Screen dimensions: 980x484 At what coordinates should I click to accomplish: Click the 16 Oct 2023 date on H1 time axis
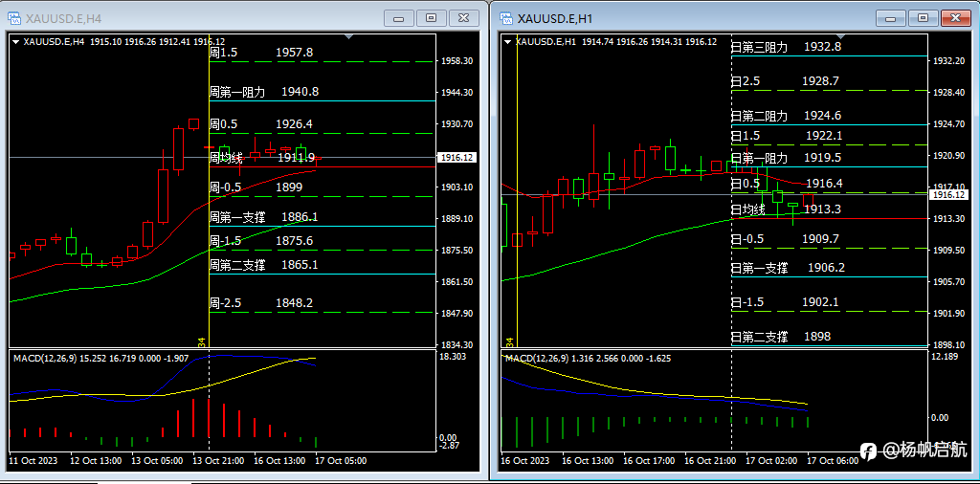[x=525, y=461]
